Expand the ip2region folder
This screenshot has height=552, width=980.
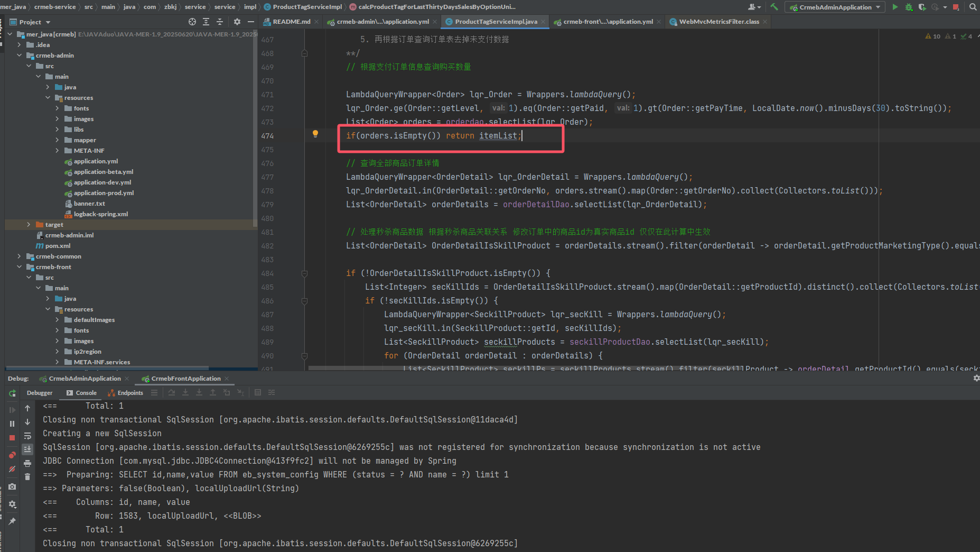coord(58,352)
